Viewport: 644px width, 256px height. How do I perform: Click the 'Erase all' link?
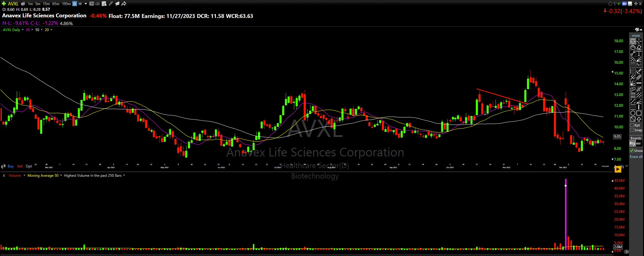tap(636, 157)
